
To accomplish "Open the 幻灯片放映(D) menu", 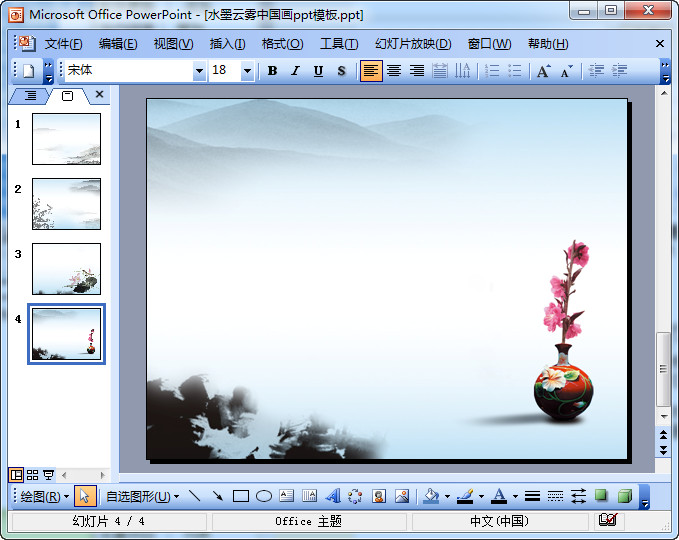I will click(x=413, y=44).
